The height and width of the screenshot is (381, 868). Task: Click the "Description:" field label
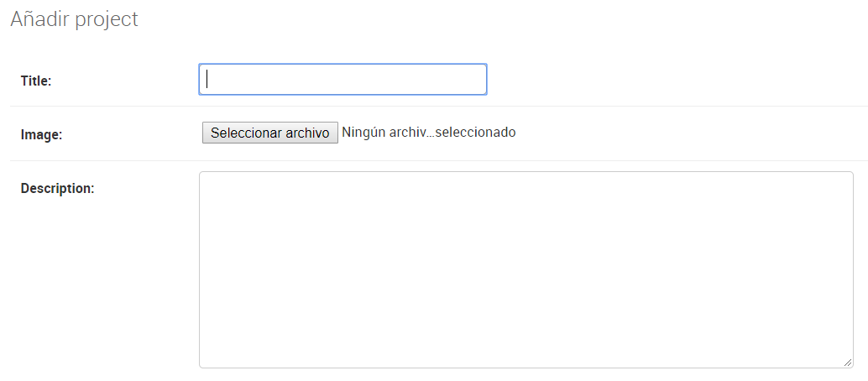click(x=58, y=188)
